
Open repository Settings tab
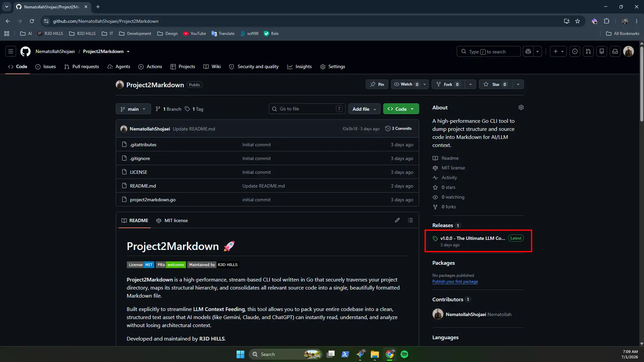click(333, 66)
